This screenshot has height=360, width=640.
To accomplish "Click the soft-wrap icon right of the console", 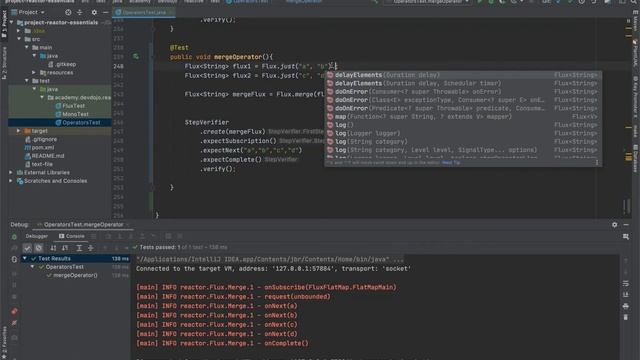I will (x=626, y=283).
